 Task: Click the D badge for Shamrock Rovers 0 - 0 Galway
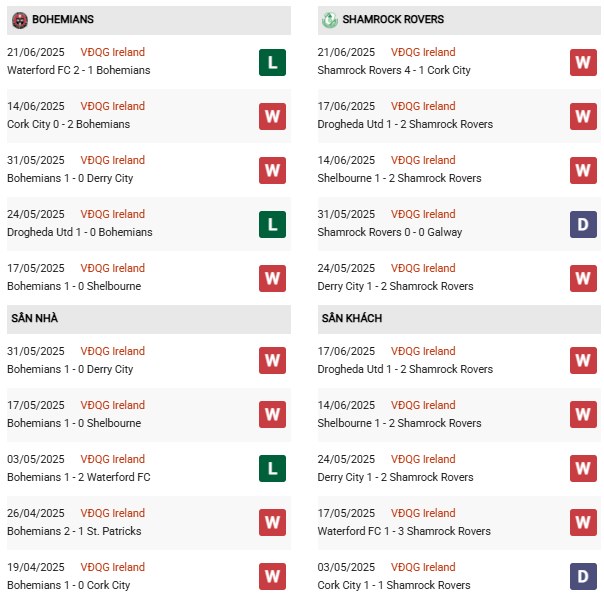tap(583, 224)
